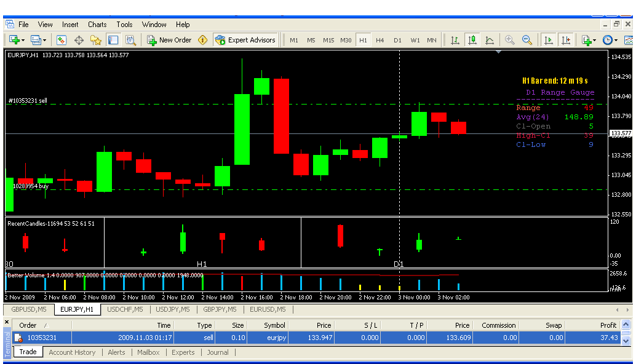The width and height of the screenshot is (636, 364).
Task: Select the H4 timeframe button
Action: pyautogui.click(x=380, y=40)
